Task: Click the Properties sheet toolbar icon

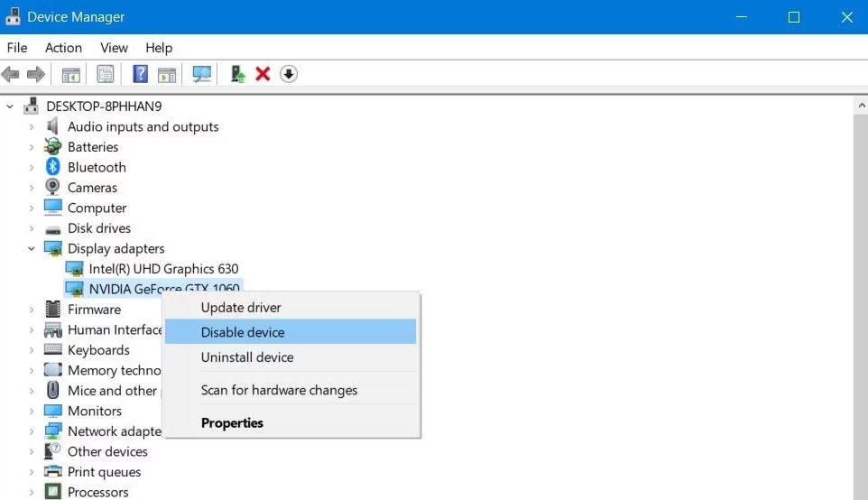Action: 106,74
